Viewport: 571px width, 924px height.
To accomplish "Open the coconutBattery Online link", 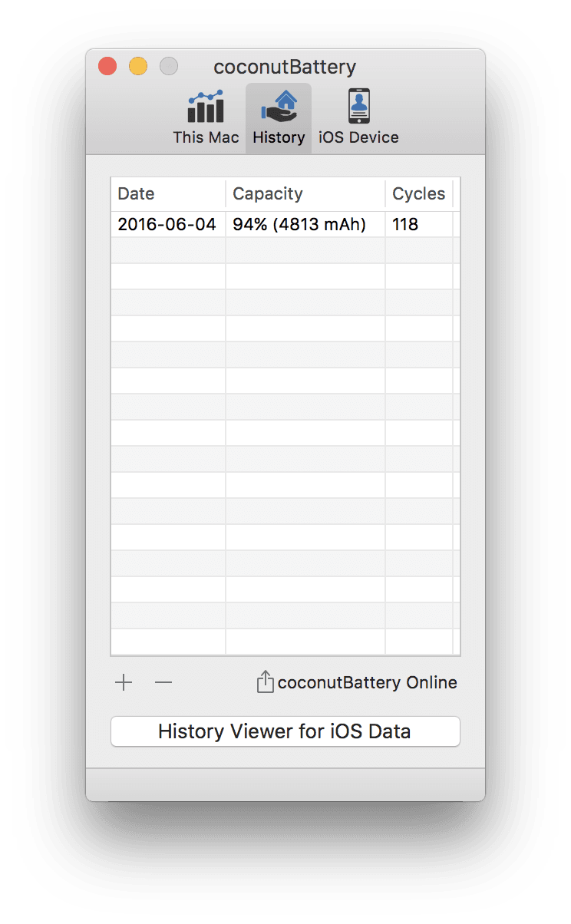I will [368, 682].
